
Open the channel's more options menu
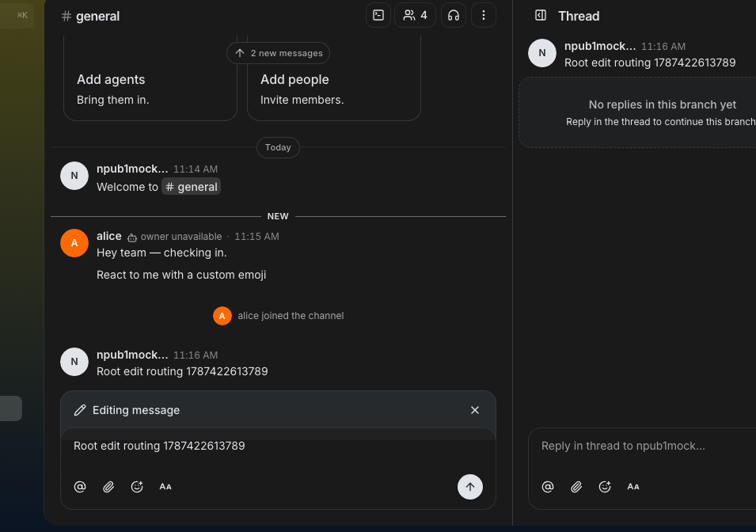click(x=483, y=15)
